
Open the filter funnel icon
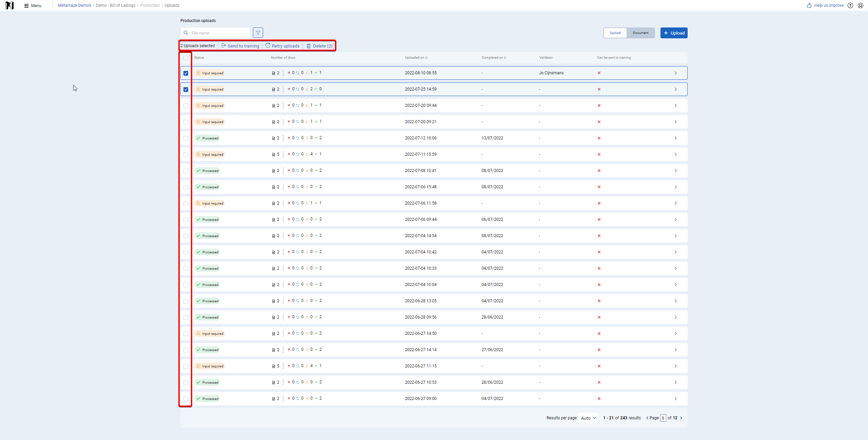point(258,33)
